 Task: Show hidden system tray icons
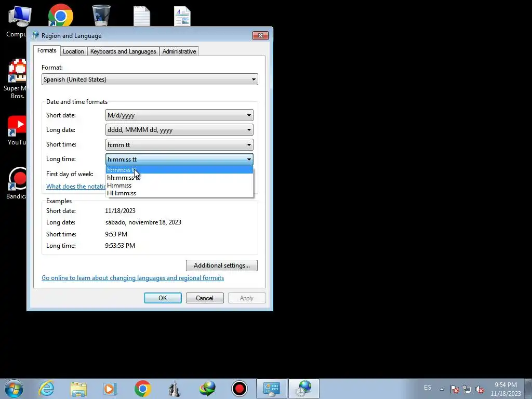442,389
